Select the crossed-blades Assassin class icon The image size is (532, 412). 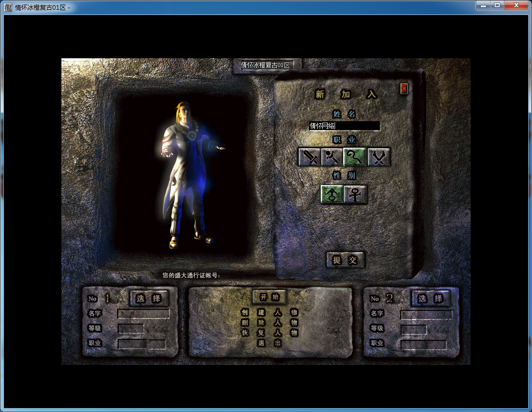click(x=379, y=157)
